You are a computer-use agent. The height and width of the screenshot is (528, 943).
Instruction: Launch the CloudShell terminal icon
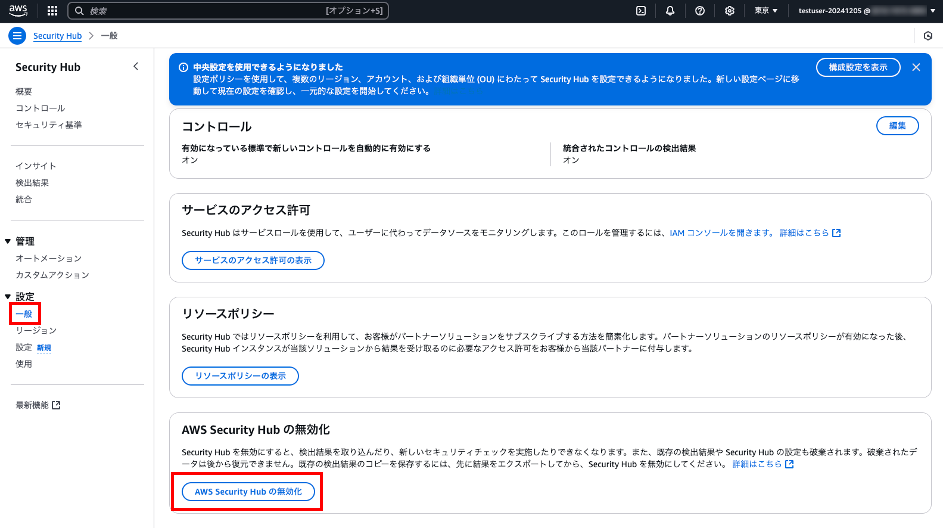point(641,11)
